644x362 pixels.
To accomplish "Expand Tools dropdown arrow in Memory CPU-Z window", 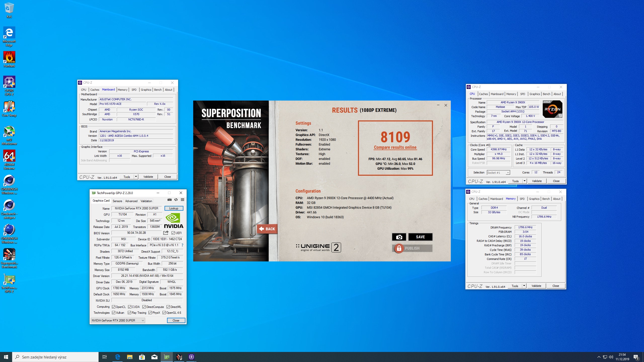I will 524,286.
